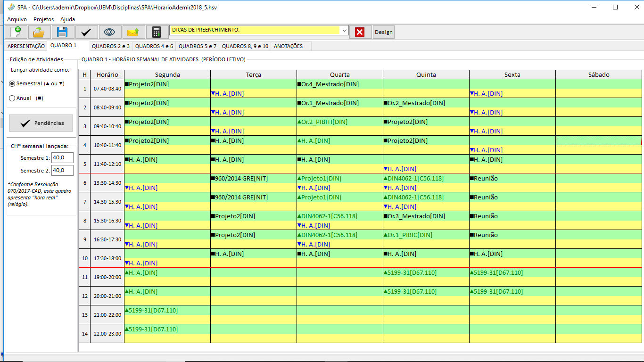Expand the DICAS DE PREENCHIMENTO dropdown
The width and height of the screenshot is (644, 362).
click(x=344, y=30)
